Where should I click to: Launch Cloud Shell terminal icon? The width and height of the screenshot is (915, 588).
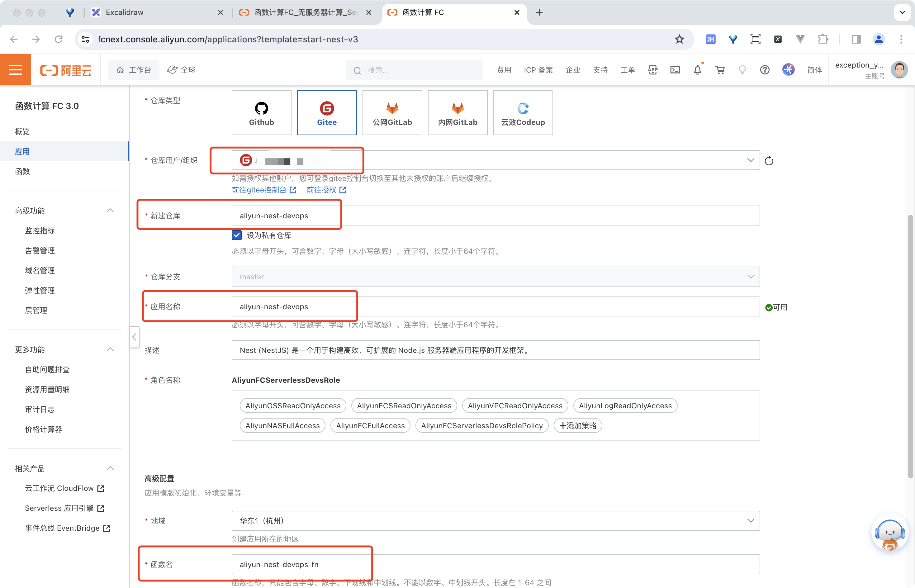[675, 70]
